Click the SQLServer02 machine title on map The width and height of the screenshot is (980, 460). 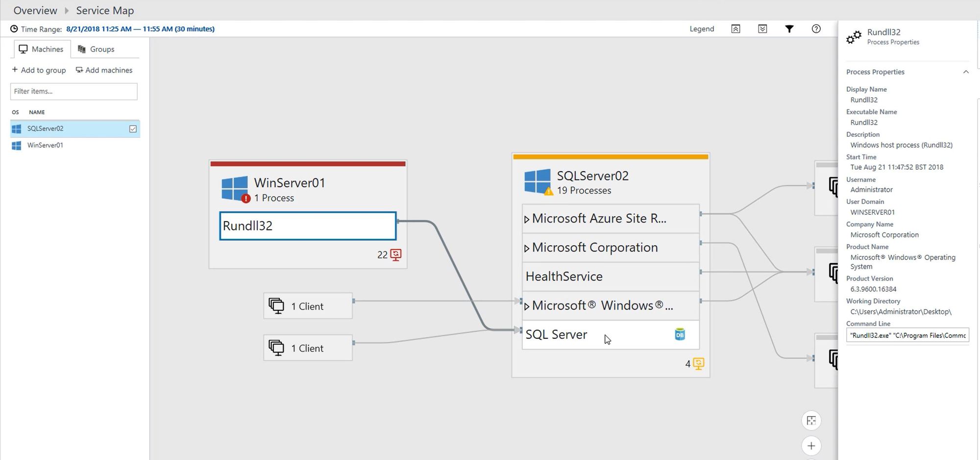pos(592,176)
